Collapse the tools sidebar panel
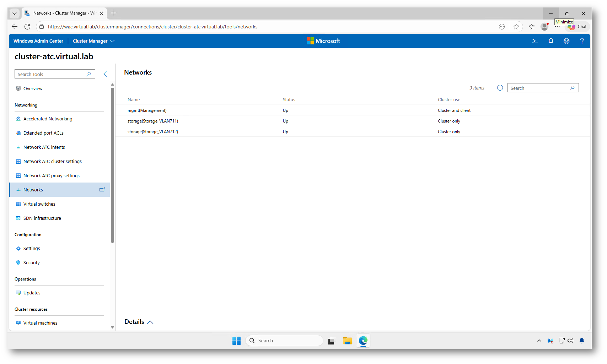This screenshot has width=607, height=364. [x=105, y=74]
